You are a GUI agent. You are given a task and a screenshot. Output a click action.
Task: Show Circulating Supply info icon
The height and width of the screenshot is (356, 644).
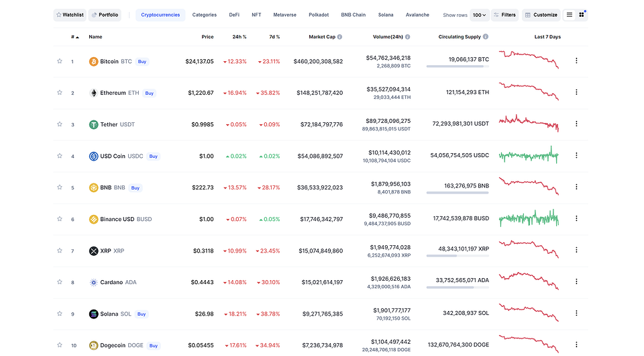[x=486, y=36]
